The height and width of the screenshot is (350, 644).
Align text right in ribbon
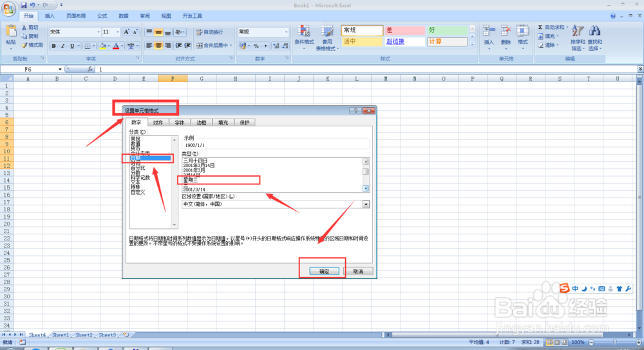click(167, 46)
